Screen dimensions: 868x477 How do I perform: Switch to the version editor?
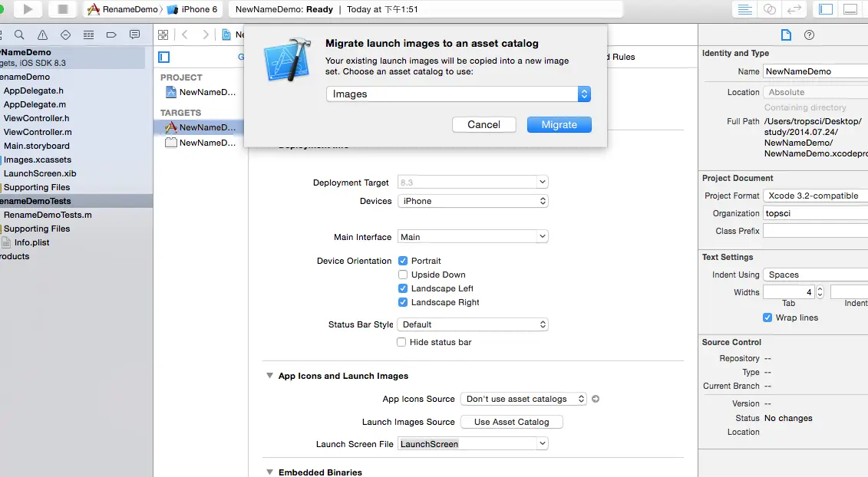pos(794,9)
